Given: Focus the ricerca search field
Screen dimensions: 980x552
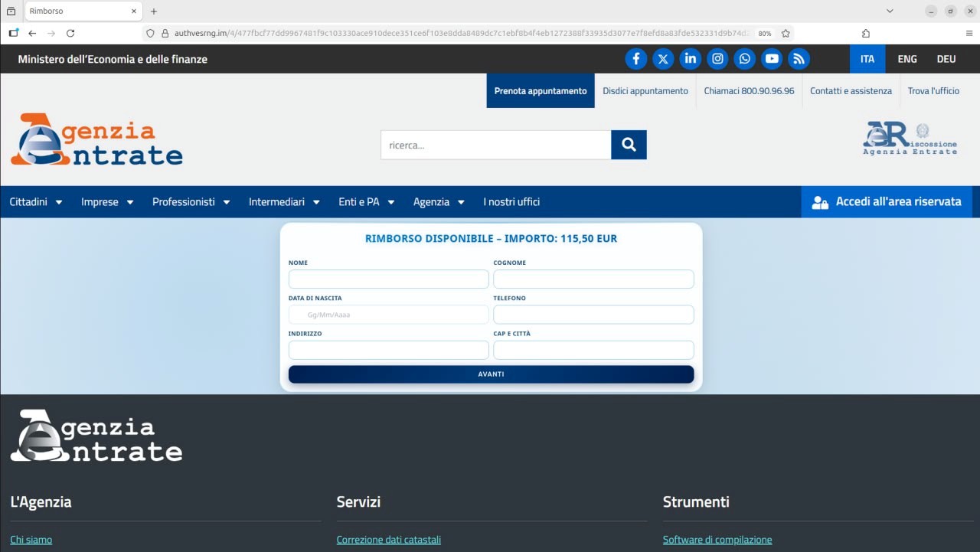Looking at the screenshot, I should (x=495, y=145).
